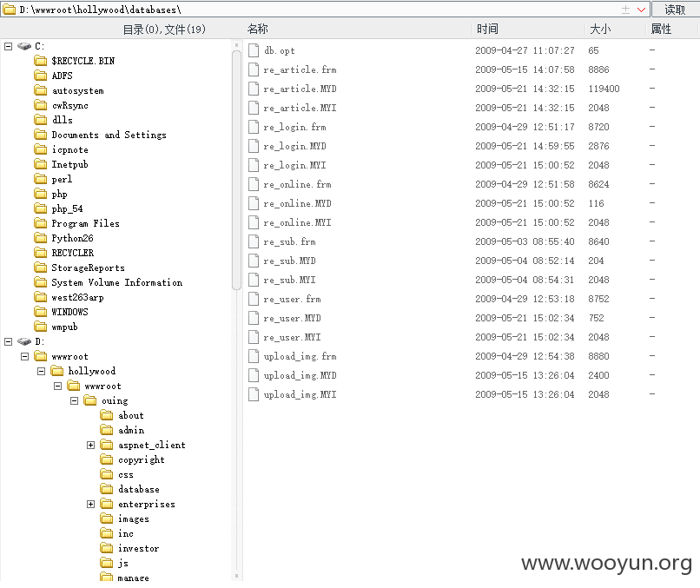The image size is (700, 588).
Task: Open the autosystem folder icon
Action: [40, 90]
